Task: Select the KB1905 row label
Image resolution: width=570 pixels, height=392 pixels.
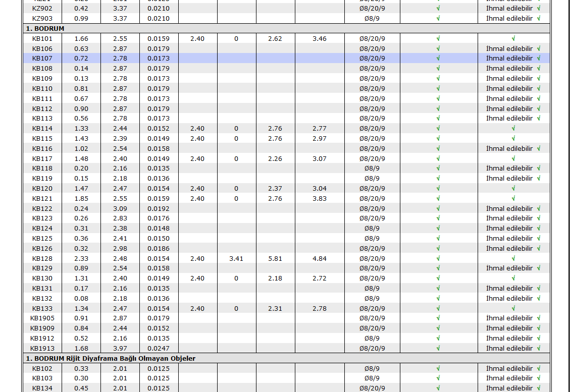Action: pyautogui.click(x=42, y=318)
